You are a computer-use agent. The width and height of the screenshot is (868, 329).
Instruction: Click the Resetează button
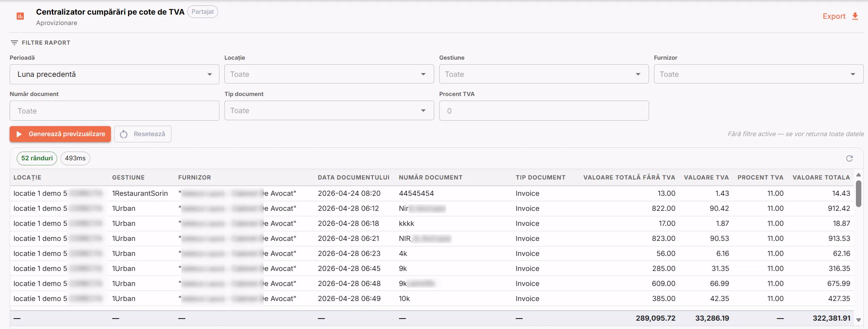pyautogui.click(x=143, y=134)
